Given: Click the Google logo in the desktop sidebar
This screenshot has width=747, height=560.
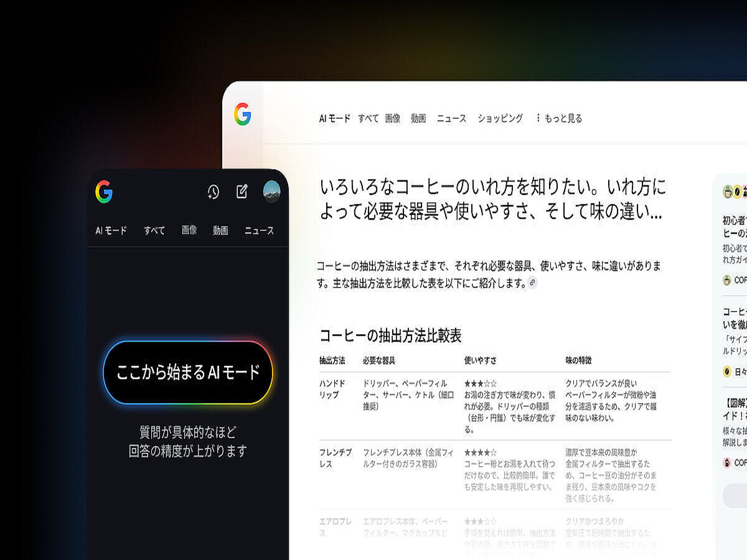Looking at the screenshot, I should click(242, 114).
